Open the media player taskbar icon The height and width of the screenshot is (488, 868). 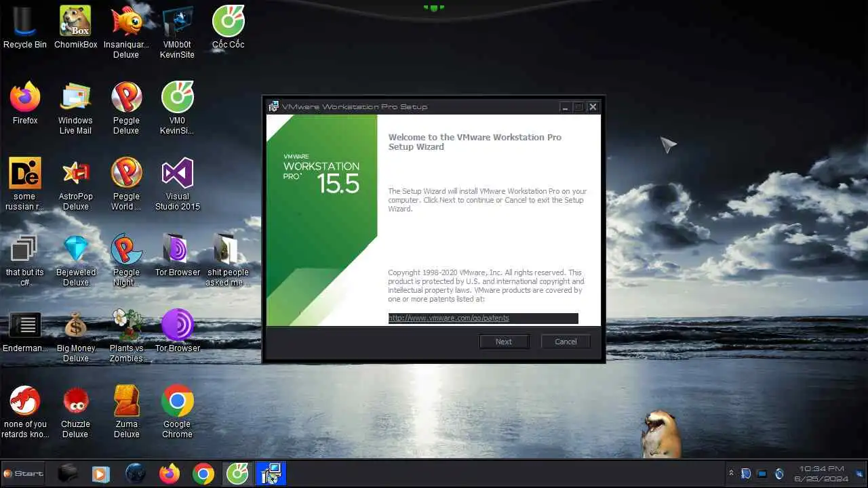100,473
